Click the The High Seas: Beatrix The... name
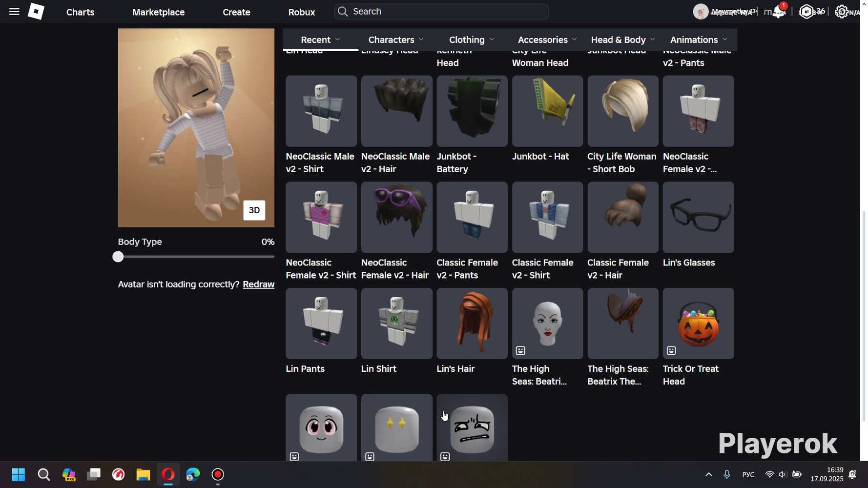This screenshot has height=488, width=868. pos(618,375)
